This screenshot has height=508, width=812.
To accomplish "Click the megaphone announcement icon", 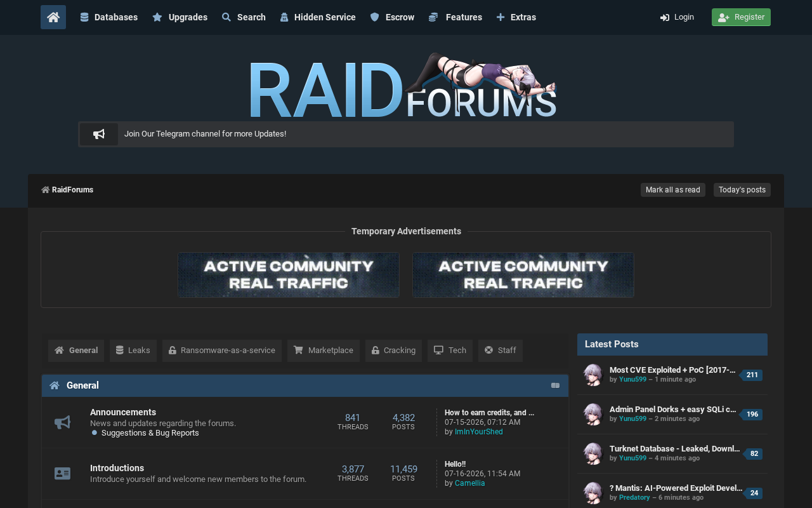I will (99, 134).
